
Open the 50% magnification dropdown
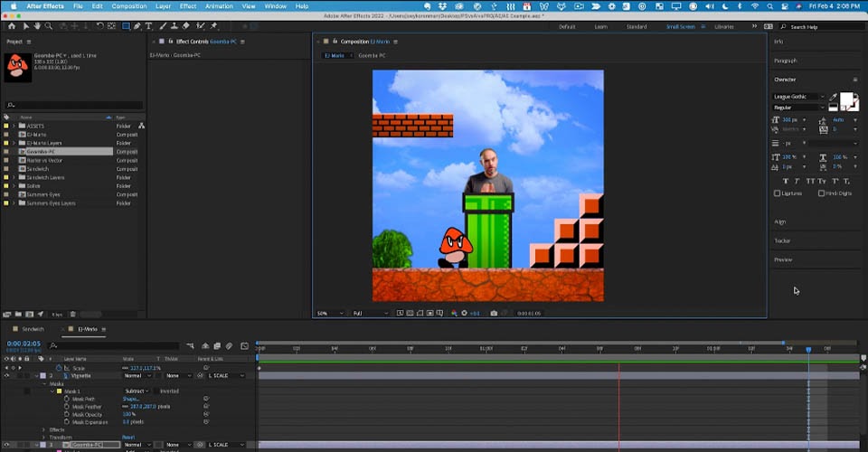(x=330, y=313)
